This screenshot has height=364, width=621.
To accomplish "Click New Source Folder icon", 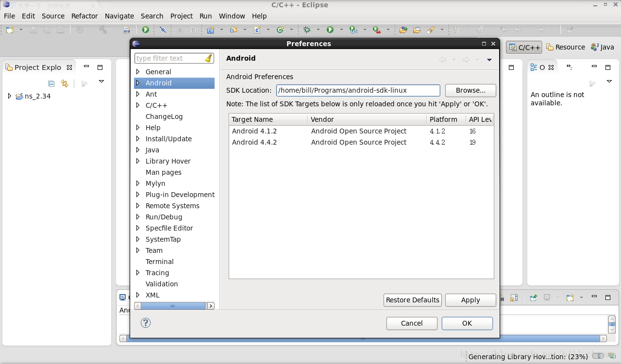I will point(234,30).
